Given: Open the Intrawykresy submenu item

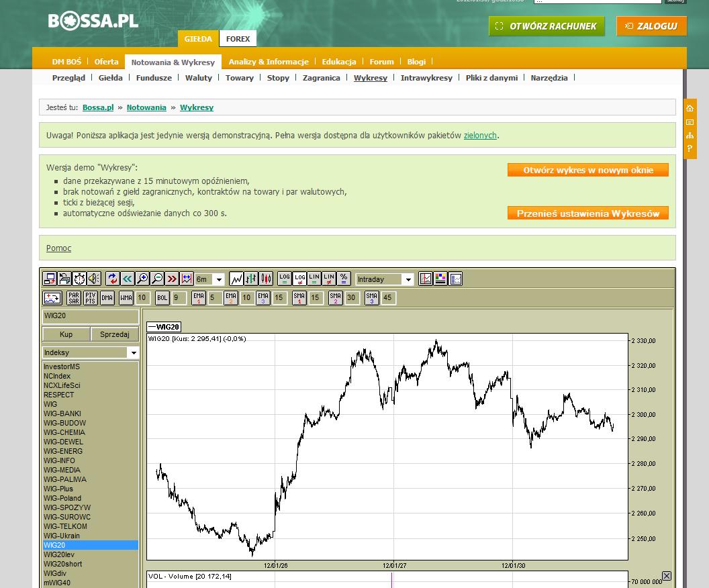Looking at the screenshot, I should [426, 78].
